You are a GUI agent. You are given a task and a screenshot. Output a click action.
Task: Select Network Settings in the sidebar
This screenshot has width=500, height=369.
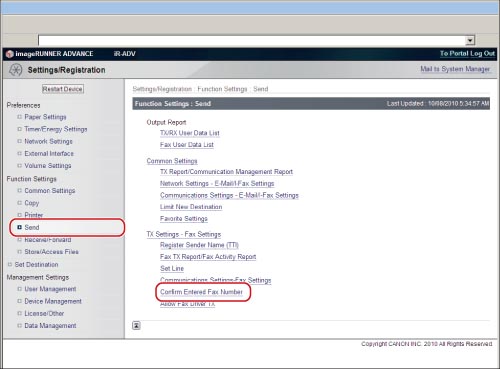pos(48,141)
